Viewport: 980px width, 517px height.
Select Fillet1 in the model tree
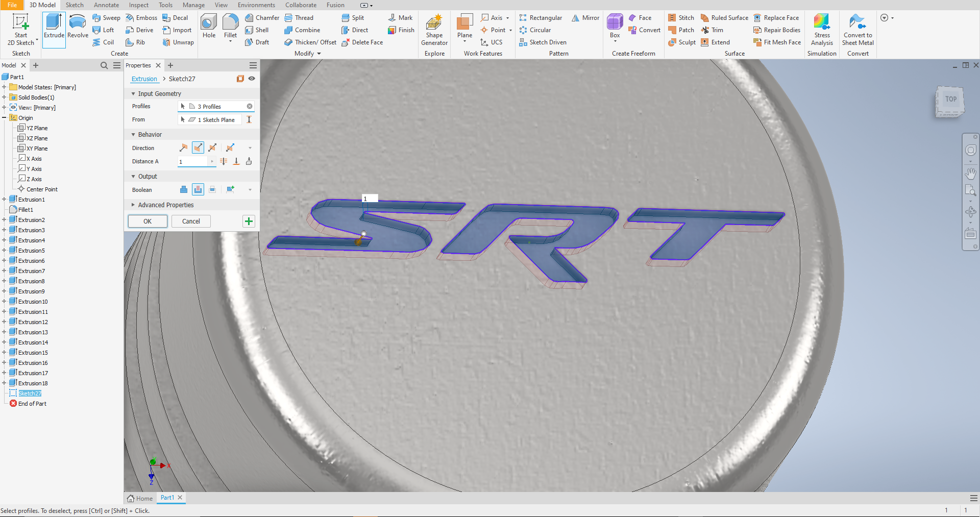pyautogui.click(x=26, y=210)
